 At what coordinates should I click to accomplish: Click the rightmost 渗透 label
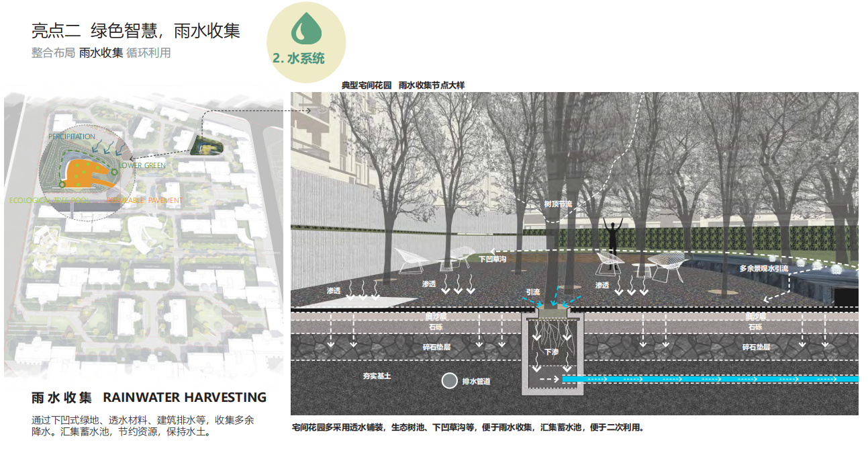[x=602, y=285]
